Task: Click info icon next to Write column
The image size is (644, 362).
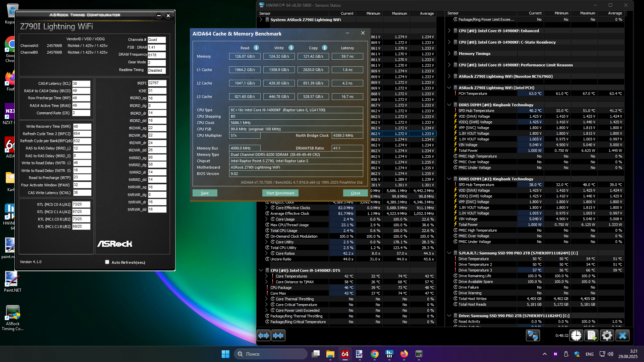Action: 291,48
